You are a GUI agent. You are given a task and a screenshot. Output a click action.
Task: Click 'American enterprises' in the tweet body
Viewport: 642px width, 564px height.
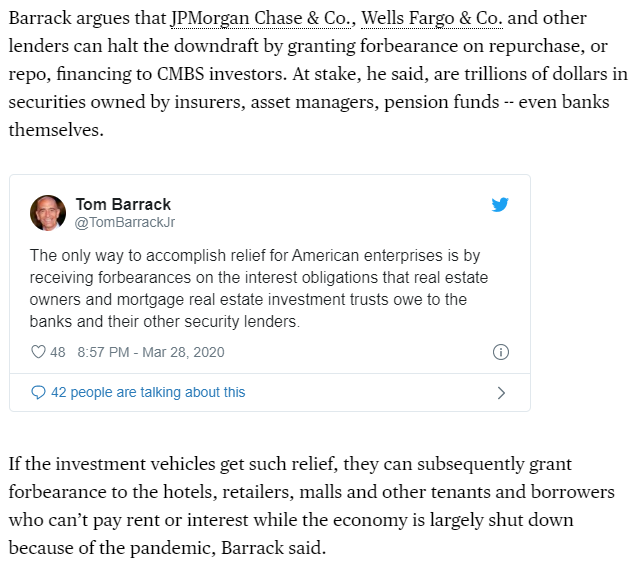point(367,255)
